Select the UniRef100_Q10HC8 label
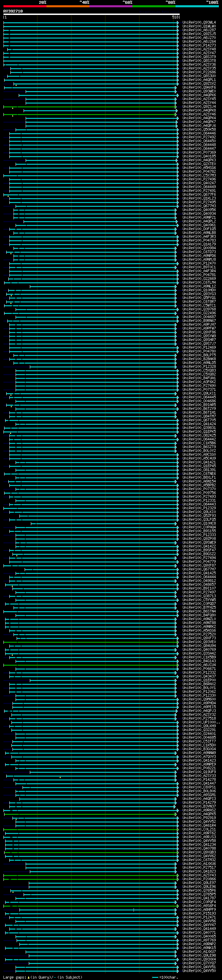Screen dimensions: 222x980 pyautogui.click(x=199, y=524)
